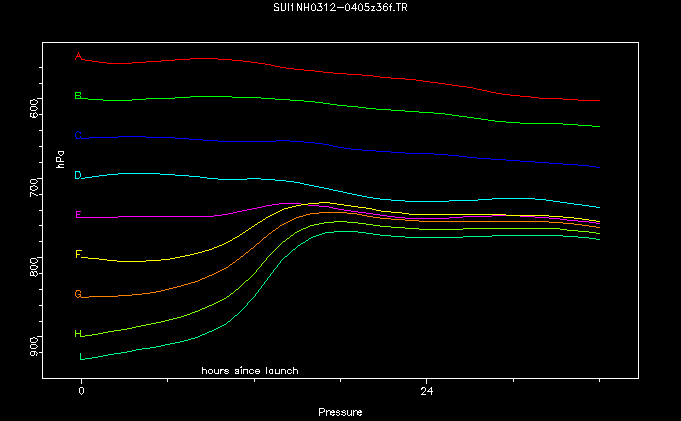The width and height of the screenshot is (681, 421).
Task: Click the right end of the red curve
Action: [598, 101]
